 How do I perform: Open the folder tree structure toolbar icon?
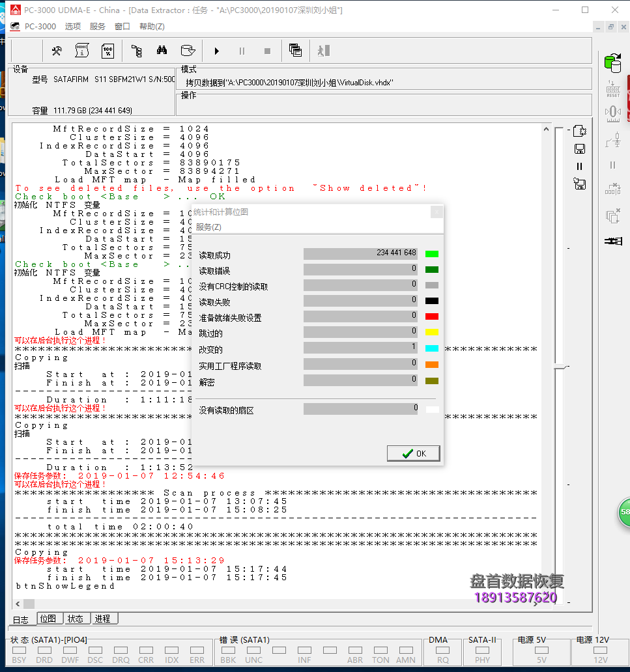(x=136, y=51)
